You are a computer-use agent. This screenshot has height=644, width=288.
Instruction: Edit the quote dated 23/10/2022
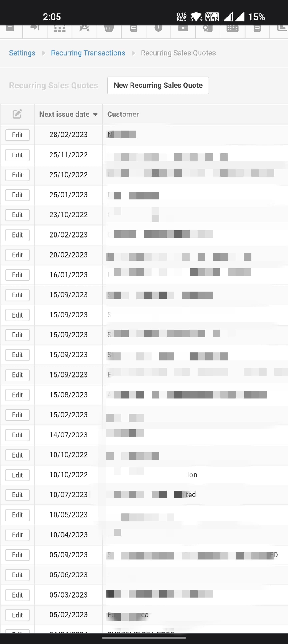17,215
